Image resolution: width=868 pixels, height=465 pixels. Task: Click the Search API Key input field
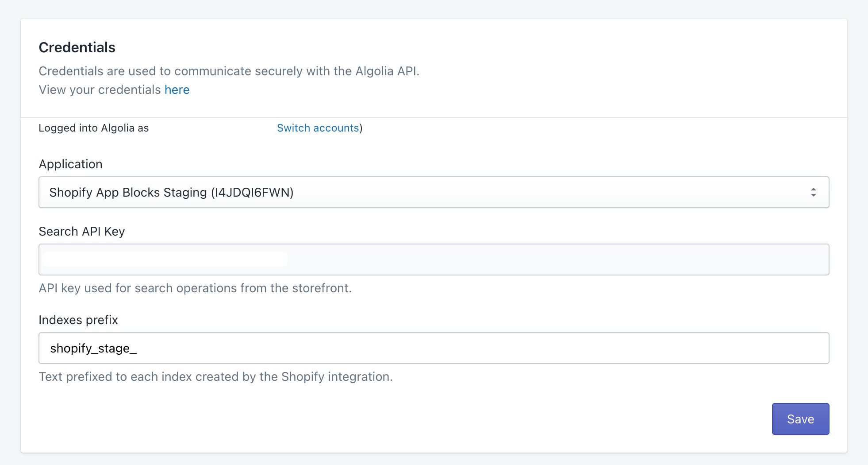[x=434, y=260]
